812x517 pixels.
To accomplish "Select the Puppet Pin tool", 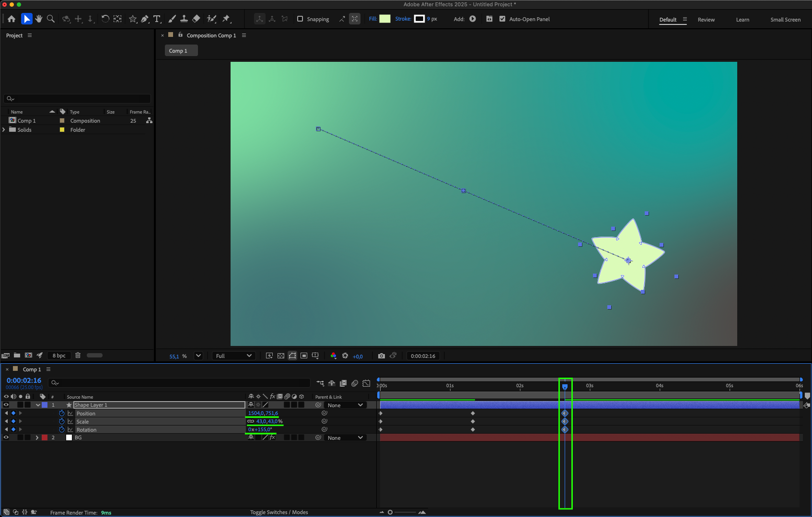I will [226, 19].
